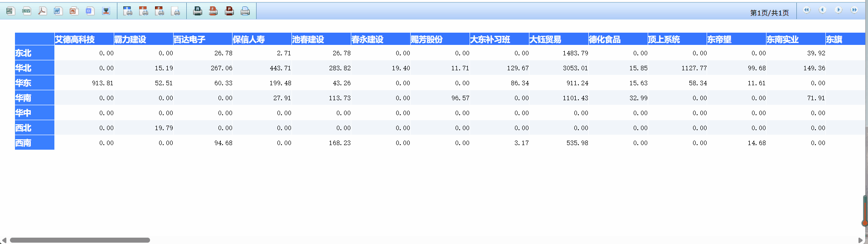Click the orange 'm' export icon

tap(74, 11)
